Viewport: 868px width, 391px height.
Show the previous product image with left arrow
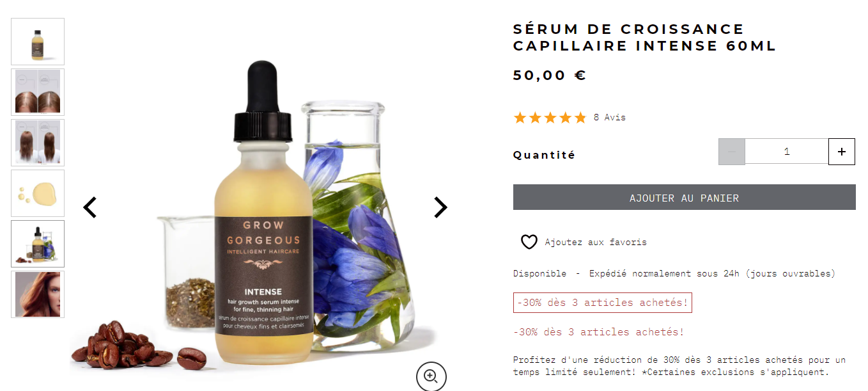(x=90, y=207)
